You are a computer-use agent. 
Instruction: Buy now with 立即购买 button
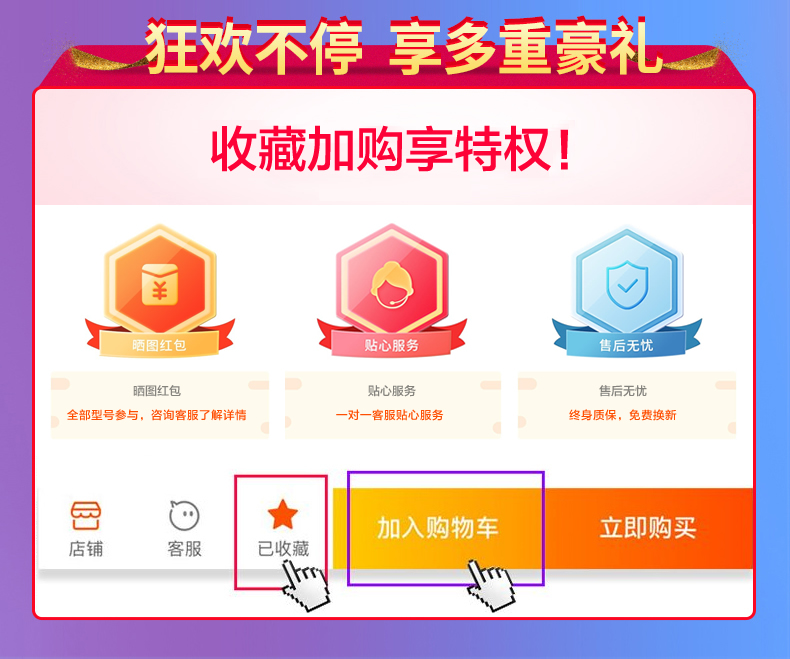pos(648,528)
